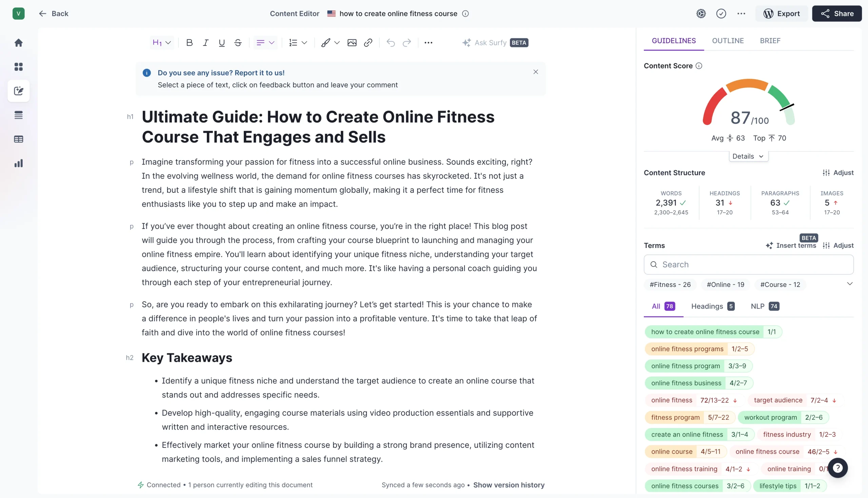The height and width of the screenshot is (498, 868).
Task: Expand the hashtag terms chevron
Action: [849, 284]
